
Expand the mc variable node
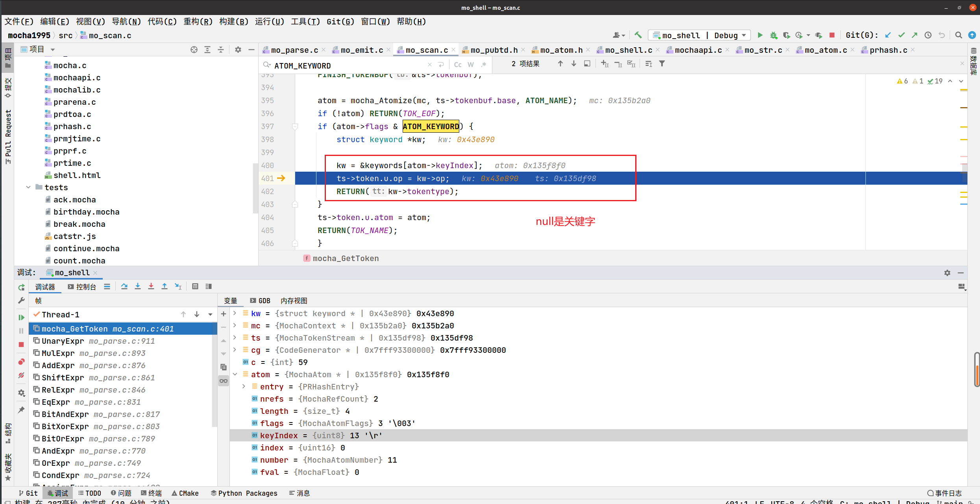click(235, 326)
